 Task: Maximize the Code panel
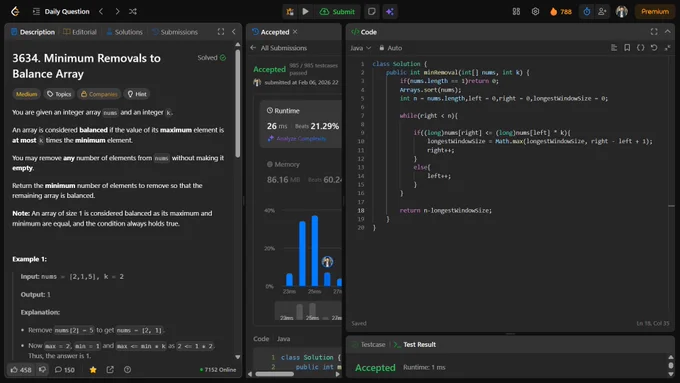tap(654, 32)
